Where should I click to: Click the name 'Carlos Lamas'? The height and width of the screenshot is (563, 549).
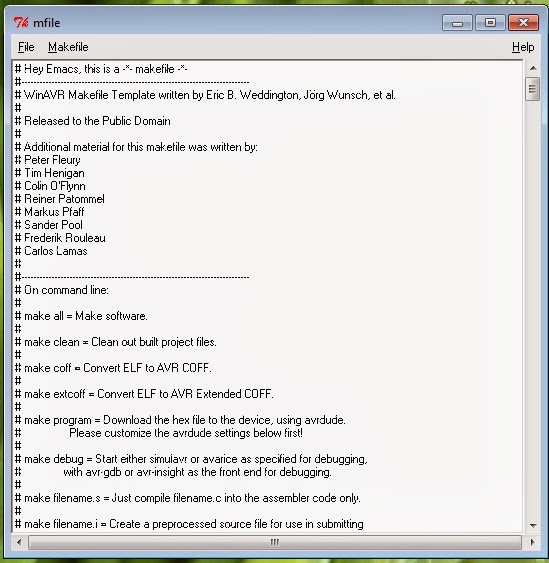[x=56, y=251]
